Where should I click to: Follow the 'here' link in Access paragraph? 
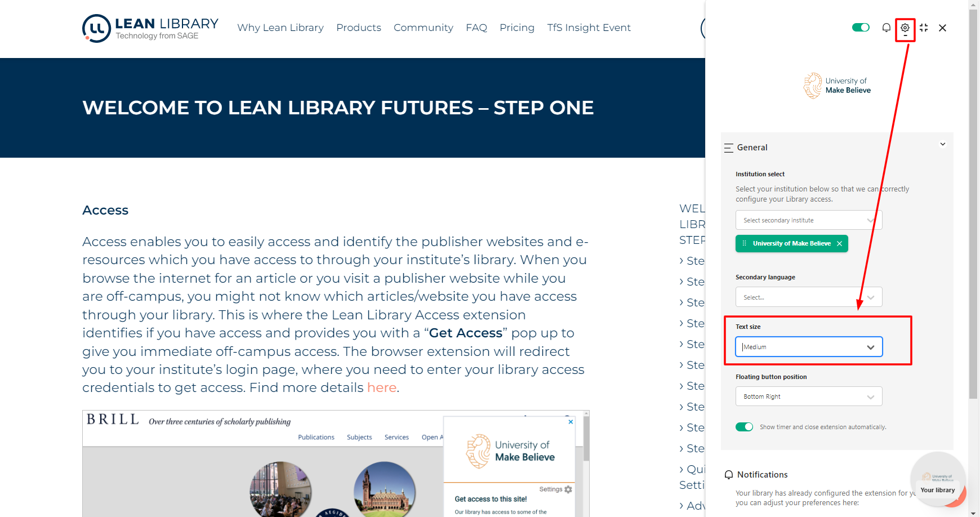pos(382,387)
